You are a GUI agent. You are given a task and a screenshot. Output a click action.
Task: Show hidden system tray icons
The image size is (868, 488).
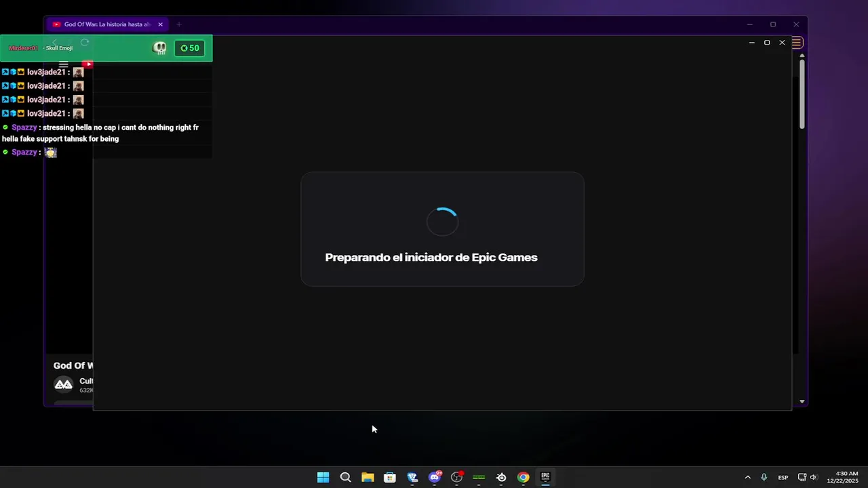[748, 477]
